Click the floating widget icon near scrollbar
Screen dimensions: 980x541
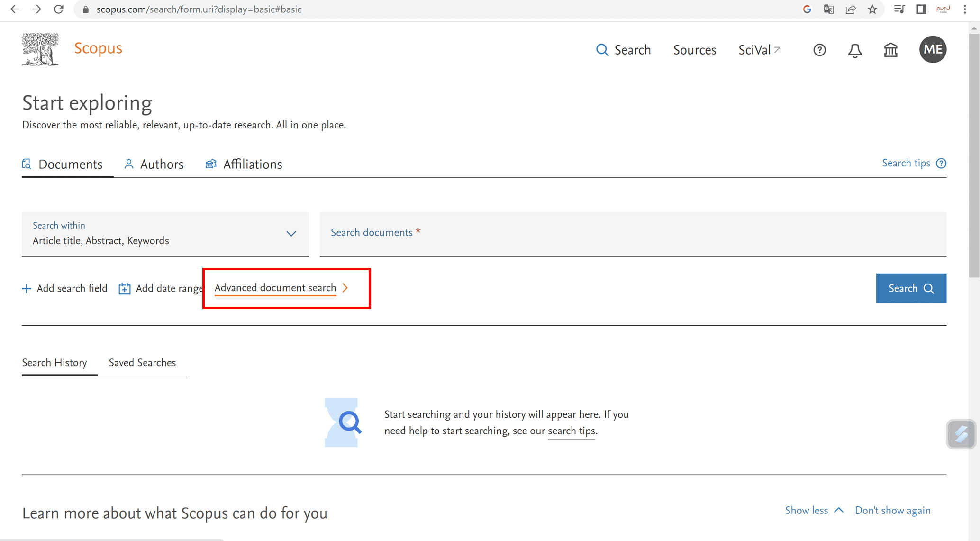pos(961,434)
